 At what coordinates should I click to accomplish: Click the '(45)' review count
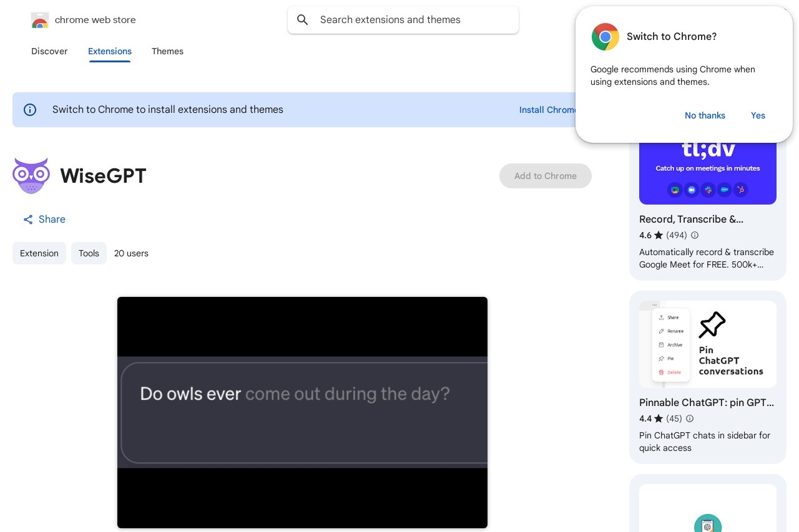674,418
